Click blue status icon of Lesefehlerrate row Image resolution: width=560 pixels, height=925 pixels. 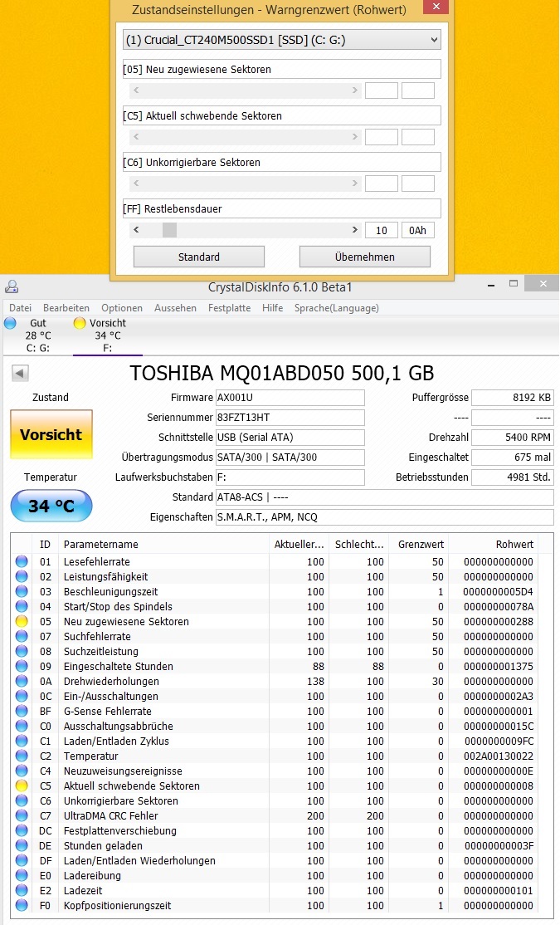(x=22, y=561)
